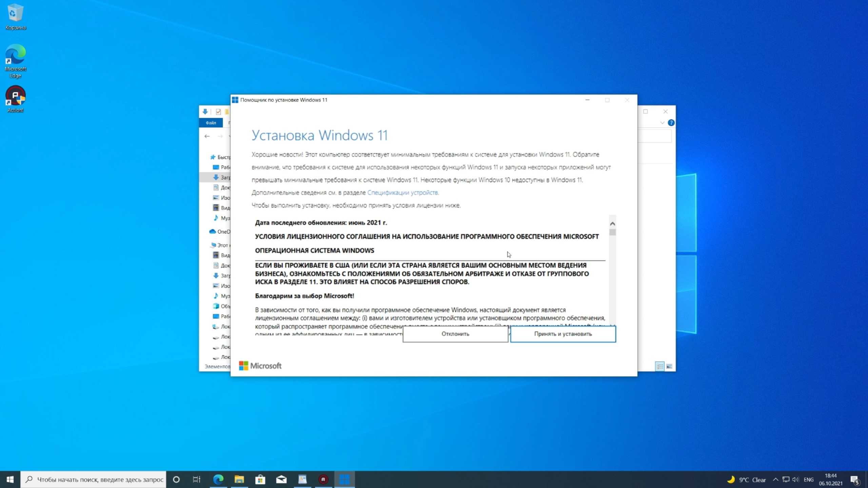Collapse the Explorer ribbon chevron
868x488 pixels.
pos(662,123)
